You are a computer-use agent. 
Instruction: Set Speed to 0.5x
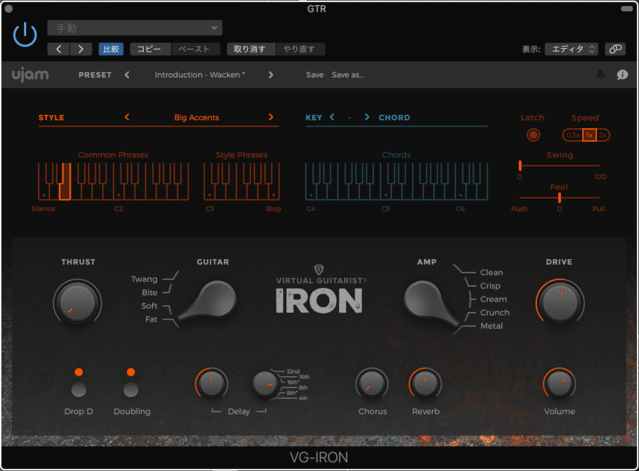(573, 135)
